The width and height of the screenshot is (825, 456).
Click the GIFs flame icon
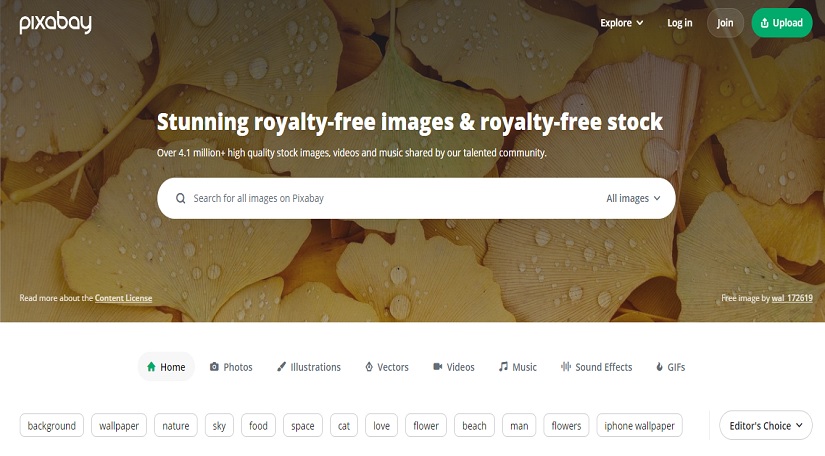(659, 367)
